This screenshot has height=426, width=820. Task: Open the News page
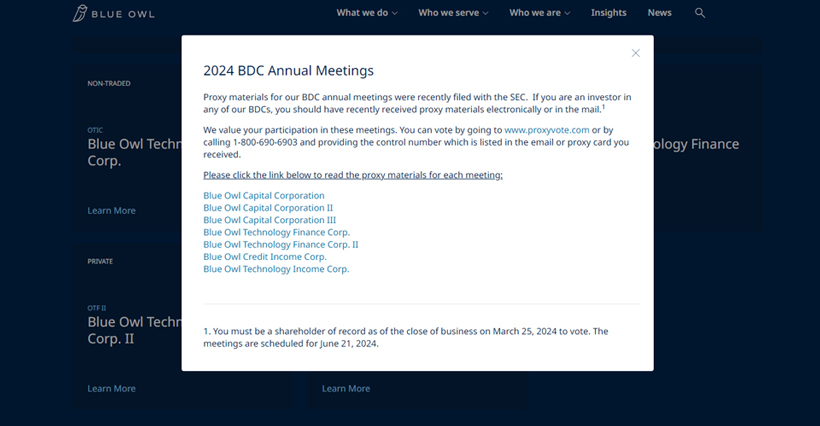click(659, 13)
